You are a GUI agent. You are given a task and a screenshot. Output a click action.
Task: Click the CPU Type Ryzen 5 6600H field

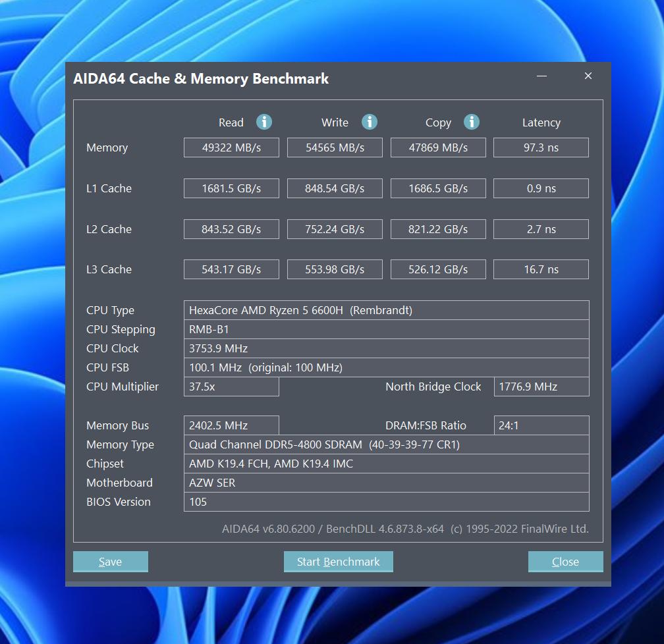pyautogui.click(x=386, y=310)
